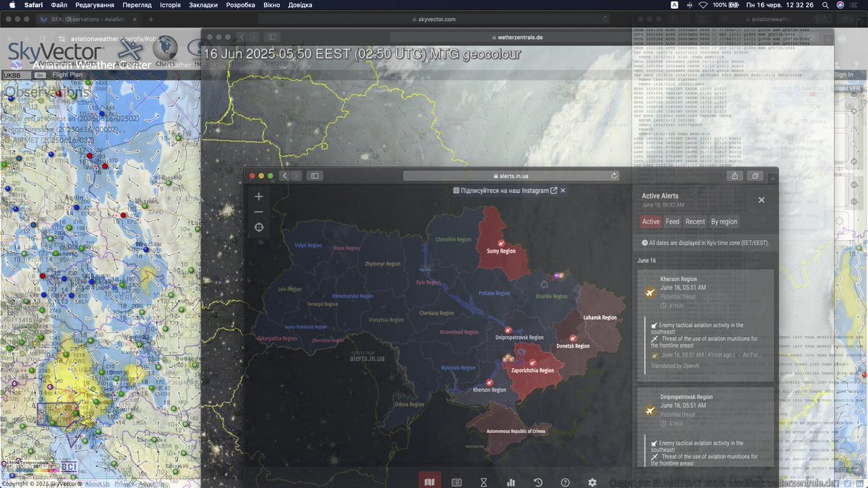
Task: Open the hourglass duration icon
Action: tap(484, 482)
